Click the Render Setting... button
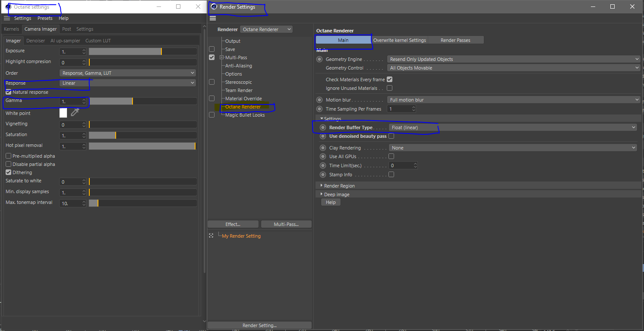The width and height of the screenshot is (644, 331). pyautogui.click(x=259, y=325)
